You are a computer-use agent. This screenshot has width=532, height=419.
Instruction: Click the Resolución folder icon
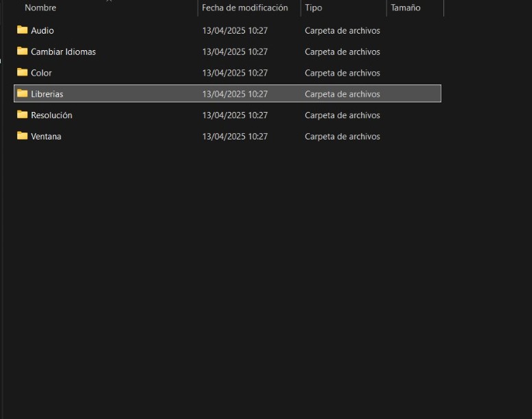22,115
